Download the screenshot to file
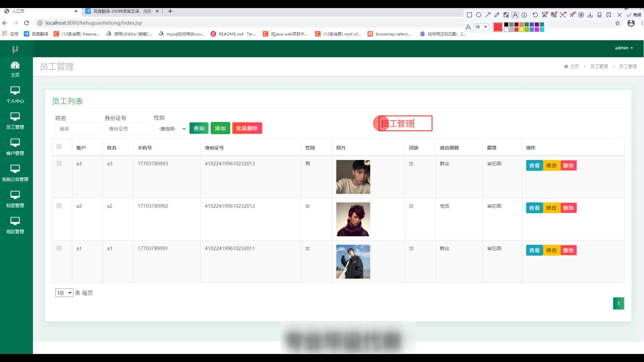Image resolution: width=644 pixels, height=362 pixels. coord(590,15)
